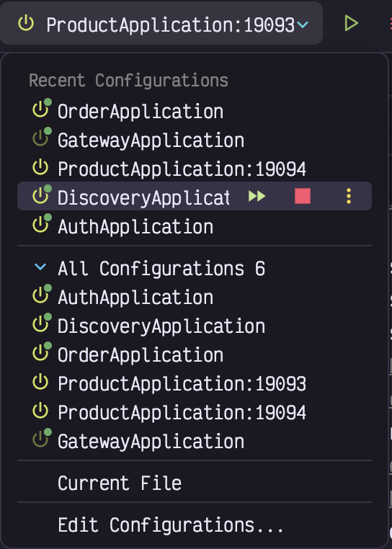Click power icon beside ProductApplication:19093 in All Configurations
Image resolution: width=392 pixels, height=549 pixels.
coord(40,382)
